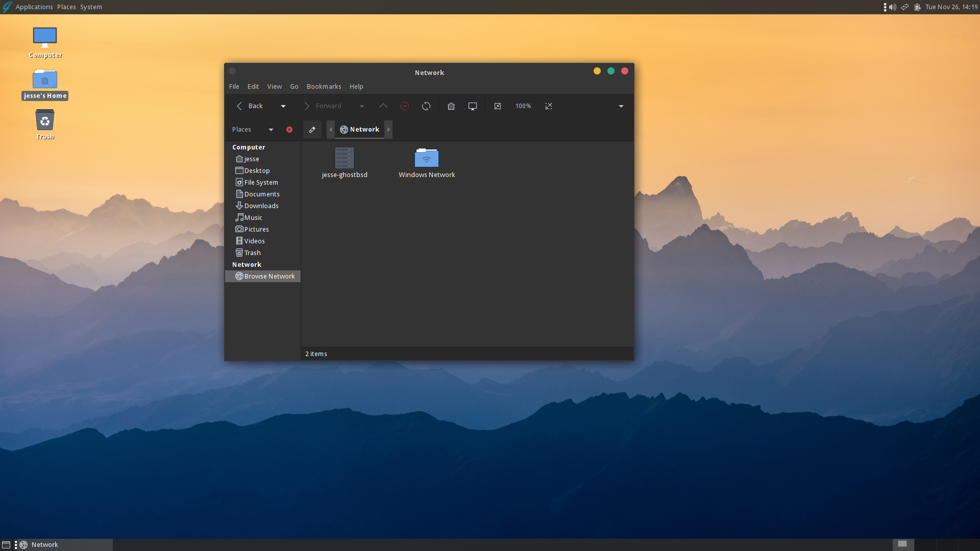Open the File menu
Viewport: 980px width, 551px height.
click(x=234, y=87)
